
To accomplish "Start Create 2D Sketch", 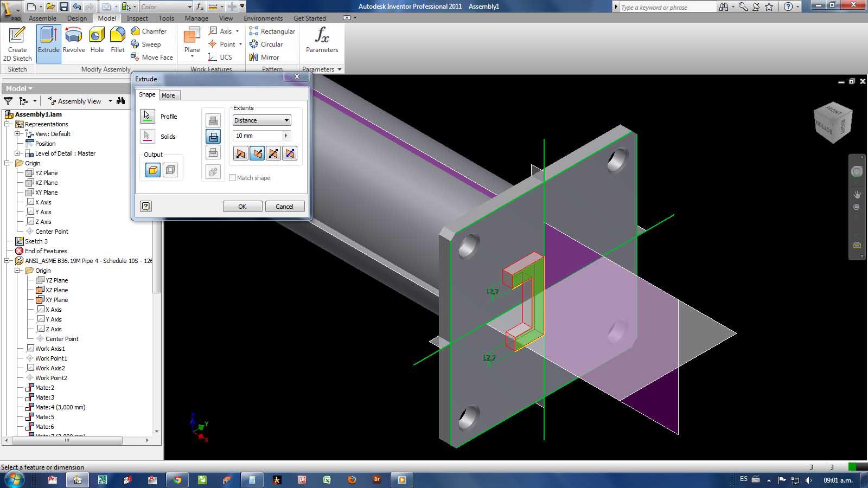I will [x=17, y=43].
